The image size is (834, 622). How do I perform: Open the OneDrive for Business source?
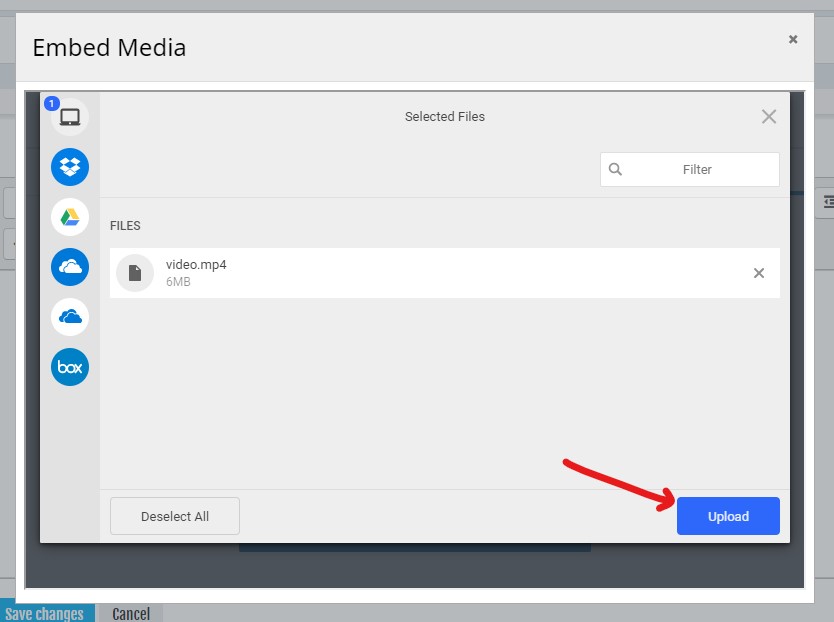tap(69, 317)
